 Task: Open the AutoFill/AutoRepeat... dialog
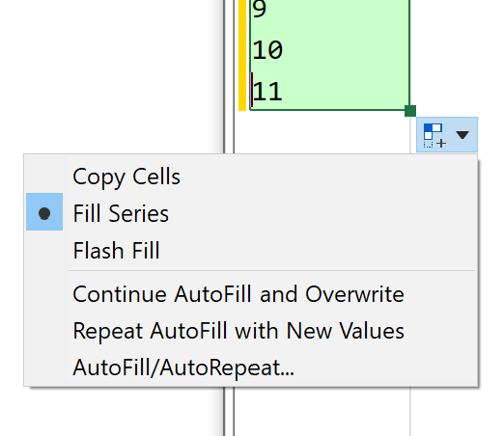point(183,368)
